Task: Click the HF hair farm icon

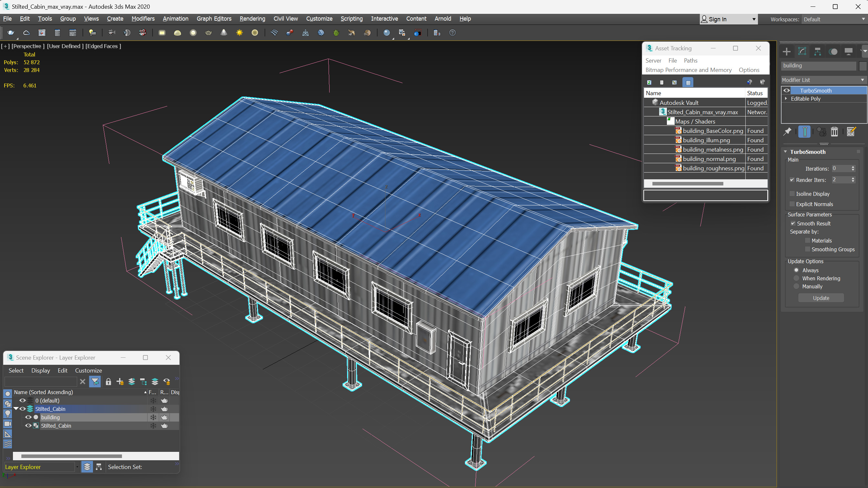Action: click(x=352, y=33)
